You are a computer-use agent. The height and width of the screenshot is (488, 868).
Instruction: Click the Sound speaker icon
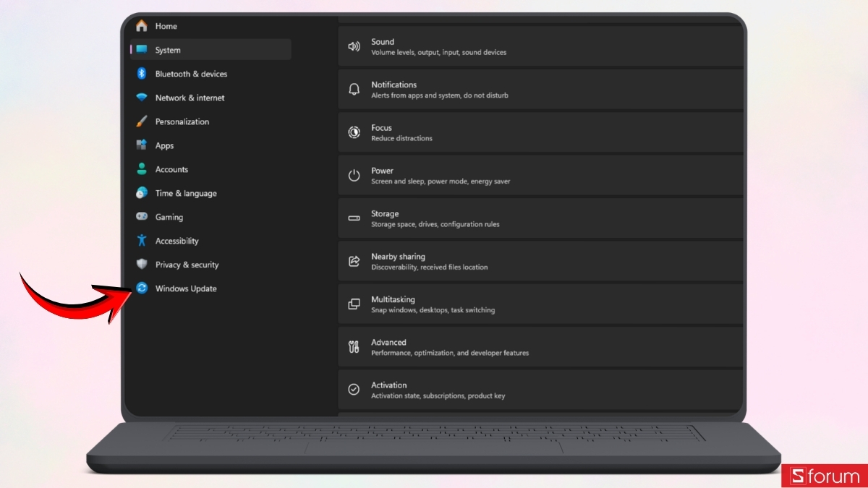click(x=354, y=47)
